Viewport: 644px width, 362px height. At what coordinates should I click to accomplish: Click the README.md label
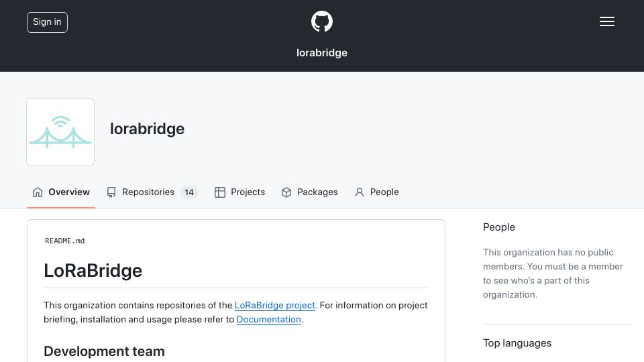(x=65, y=241)
